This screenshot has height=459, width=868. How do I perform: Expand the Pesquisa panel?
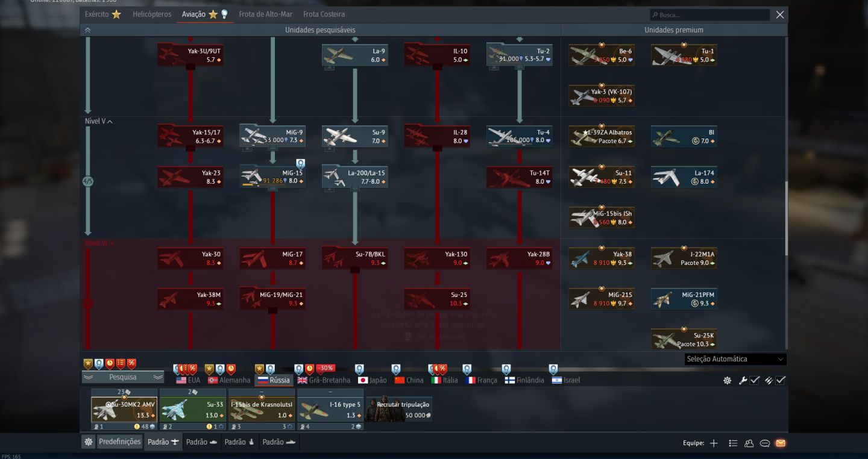coord(123,377)
